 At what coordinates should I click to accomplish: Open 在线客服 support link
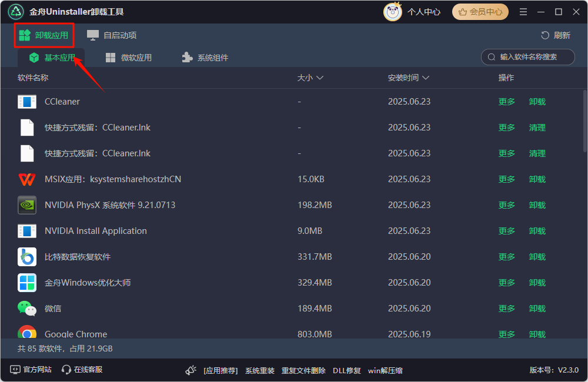pos(82,370)
